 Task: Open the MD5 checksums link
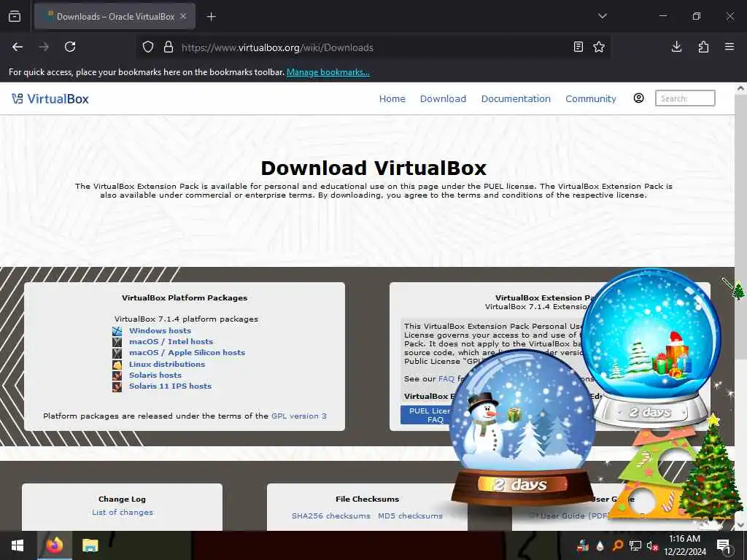[x=410, y=516]
